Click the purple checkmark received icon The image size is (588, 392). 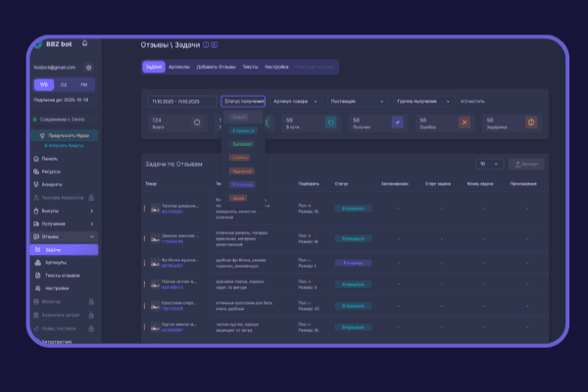(x=397, y=122)
